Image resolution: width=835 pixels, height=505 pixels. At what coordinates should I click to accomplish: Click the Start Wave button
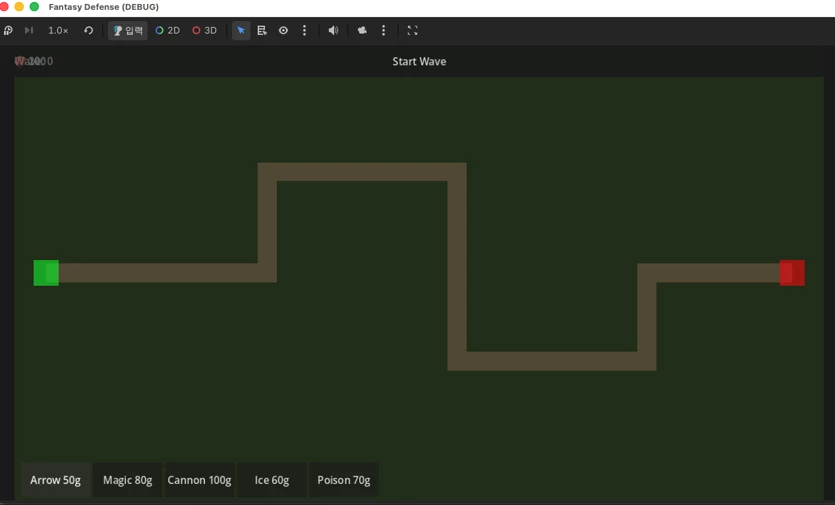[419, 61]
